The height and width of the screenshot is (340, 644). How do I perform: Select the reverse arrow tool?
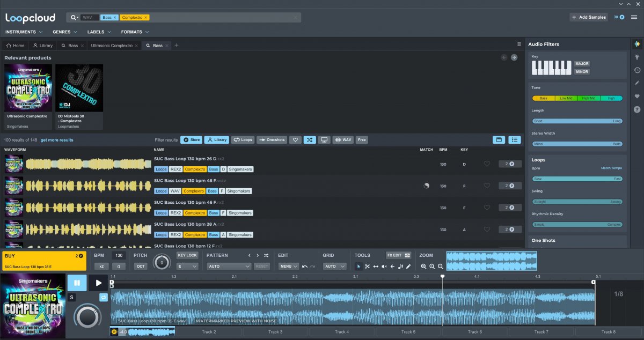coord(392,267)
